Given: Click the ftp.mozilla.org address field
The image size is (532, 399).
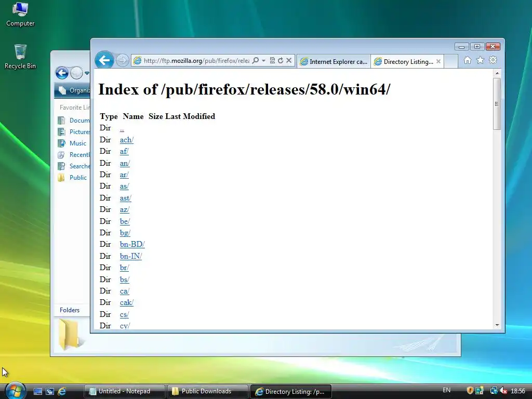Looking at the screenshot, I should click(x=196, y=61).
